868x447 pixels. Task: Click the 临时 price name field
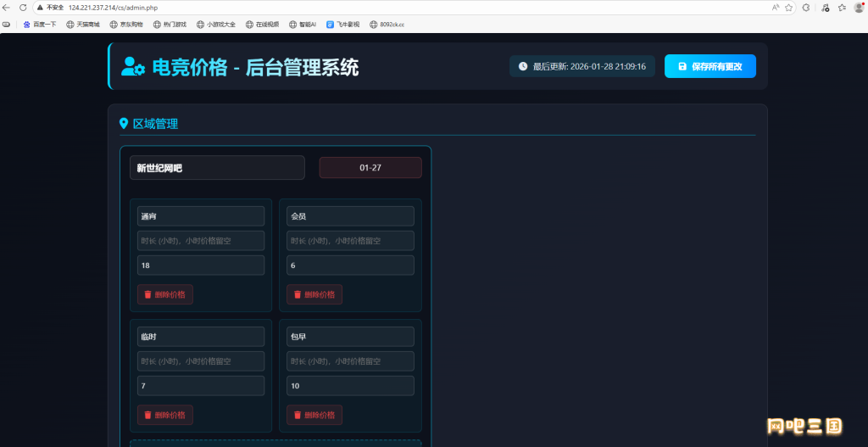click(201, 337)
